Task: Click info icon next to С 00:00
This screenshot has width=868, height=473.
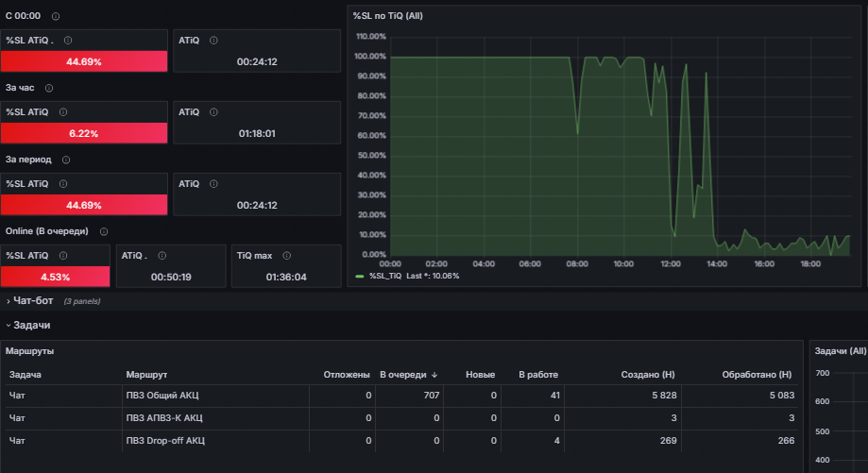Action: tap(56, 16)
